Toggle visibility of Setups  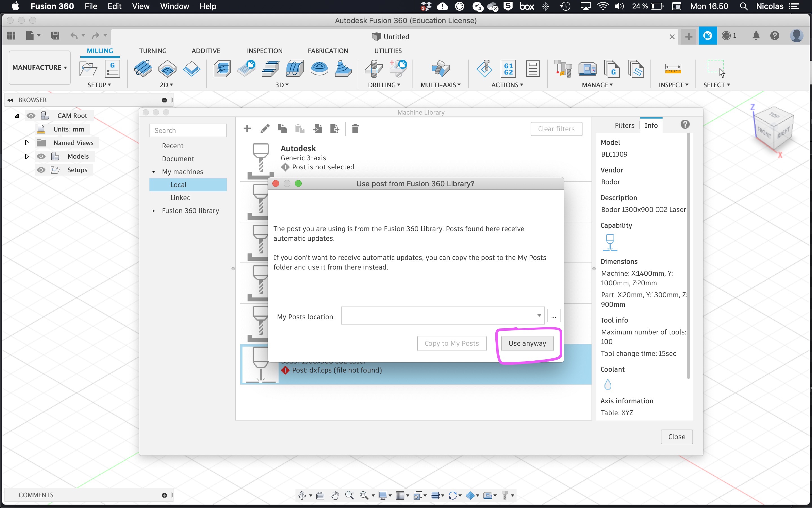point(41,170)
